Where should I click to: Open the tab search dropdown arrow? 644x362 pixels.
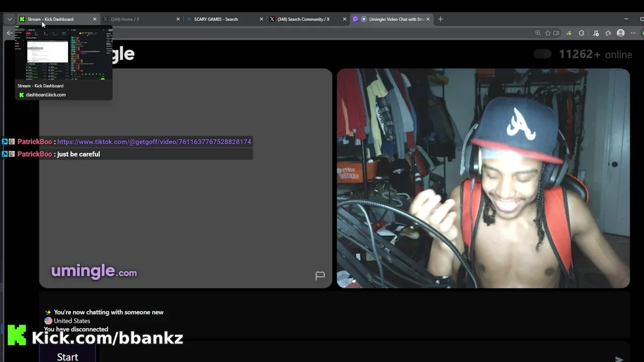10,19
